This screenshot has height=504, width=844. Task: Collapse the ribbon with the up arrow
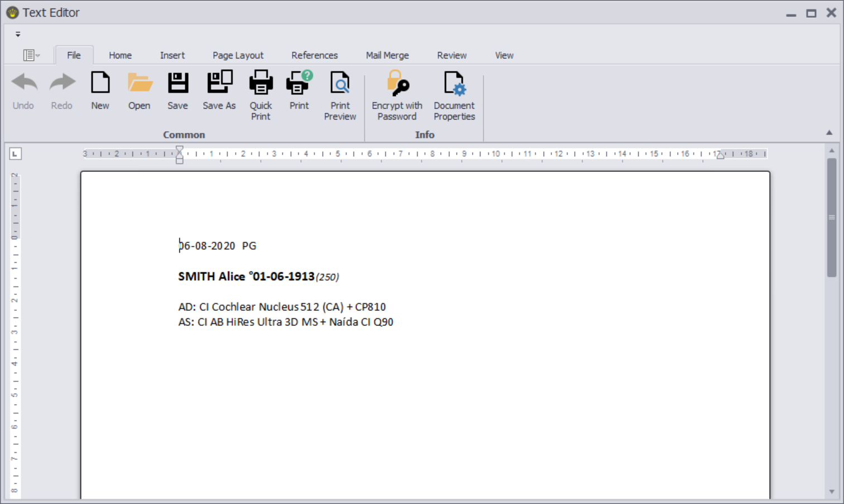(x=829, y=133)
